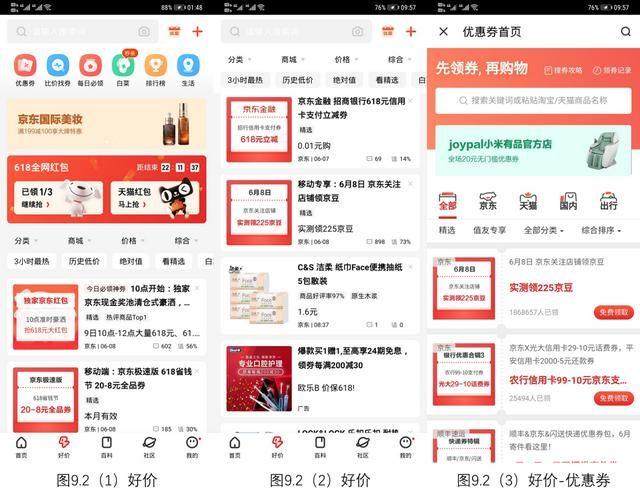Open 我的 in 图9.2 (1) bottom bar

point(192,447)
